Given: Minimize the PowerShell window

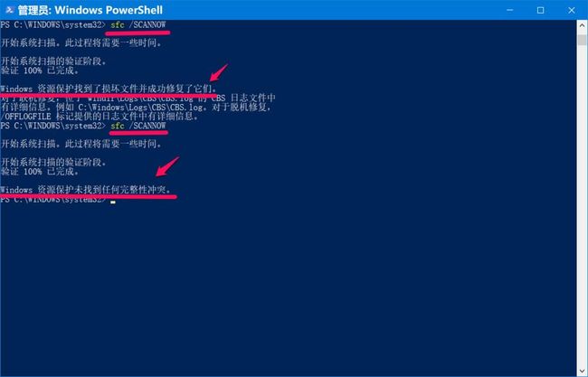Looking at the screenshot, I should pyautogui.click(x=509, y=10).
